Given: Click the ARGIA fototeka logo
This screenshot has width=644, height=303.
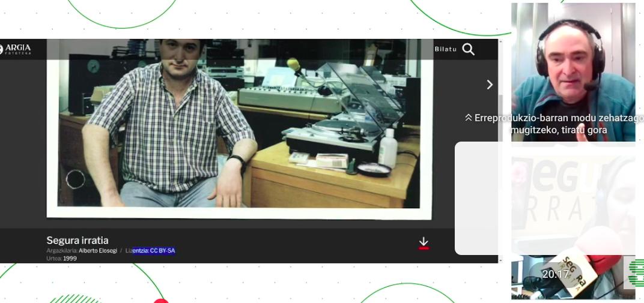Looking at the screenshot, I should [16, 49].
